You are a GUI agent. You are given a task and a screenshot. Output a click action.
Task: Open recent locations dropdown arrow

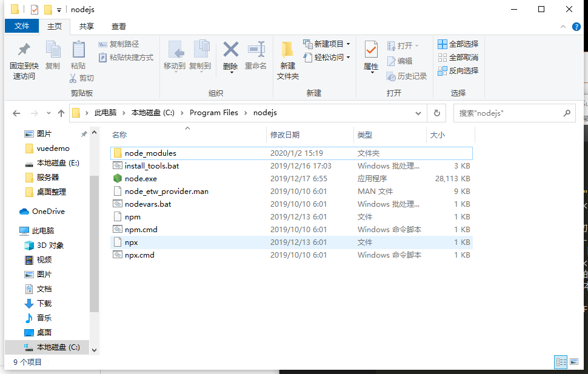tap(48, 113)
